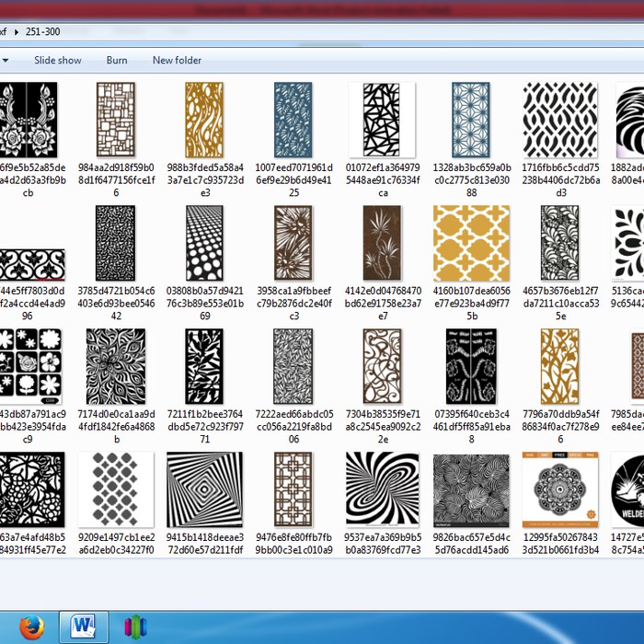This screenshot has width=644, height=644.
Task: Click the yellow quatrefoil 4160b107dea6056 thumbnail
Action: [x=471, y=243]
